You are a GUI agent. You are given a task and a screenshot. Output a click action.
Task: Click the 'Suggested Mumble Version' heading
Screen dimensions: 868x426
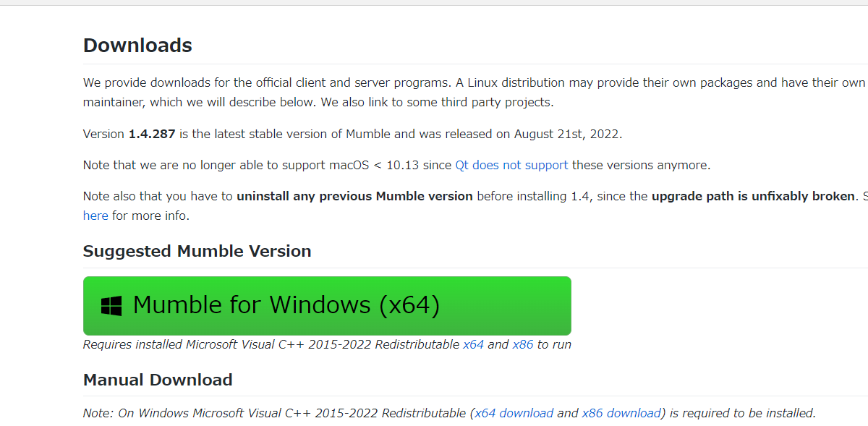(197, 251)
